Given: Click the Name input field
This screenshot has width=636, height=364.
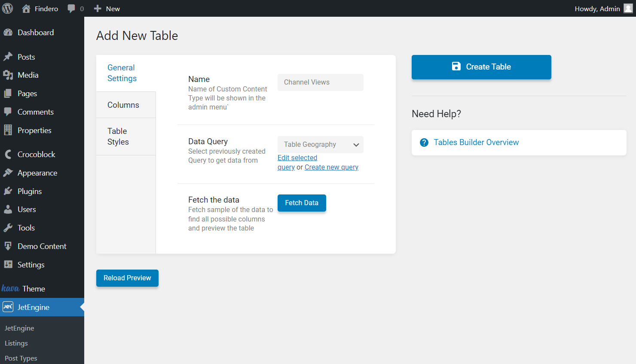Looking at the screenshot, I should (x=320, y=82).
